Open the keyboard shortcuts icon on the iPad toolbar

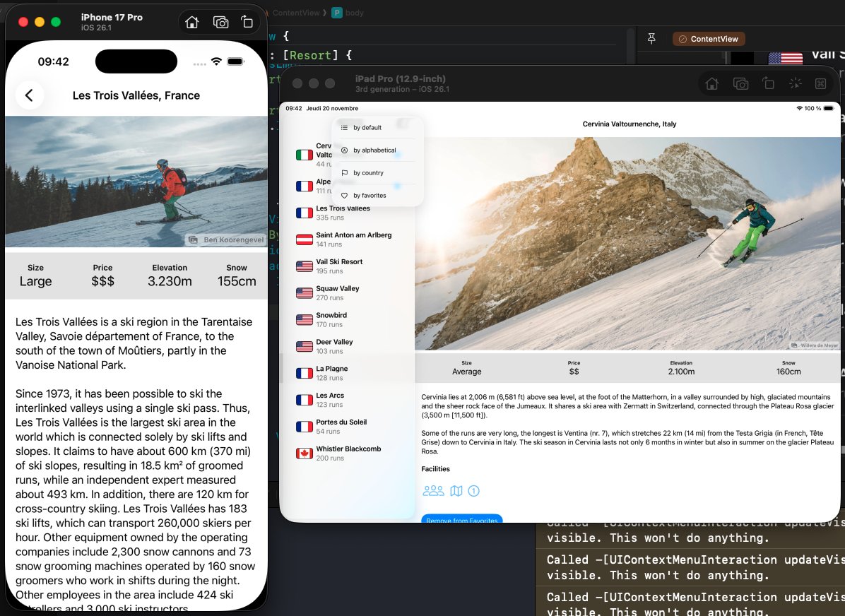click(x=820, y=83)
